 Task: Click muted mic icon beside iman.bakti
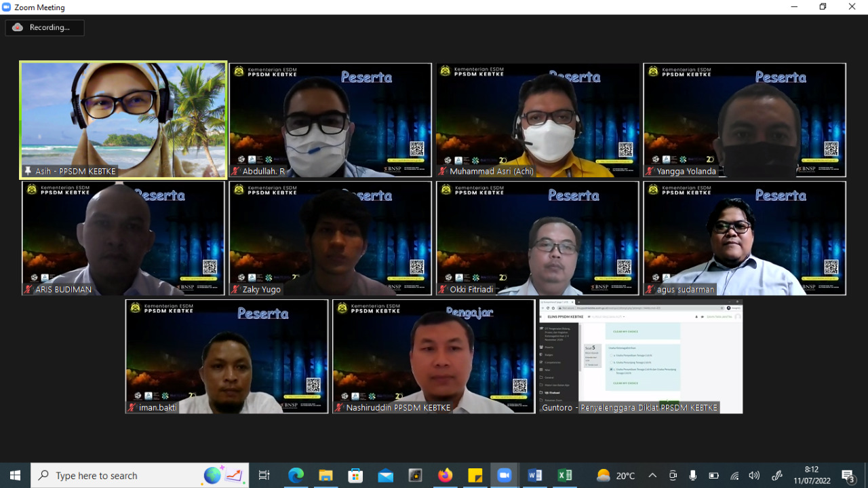[132, 408]
